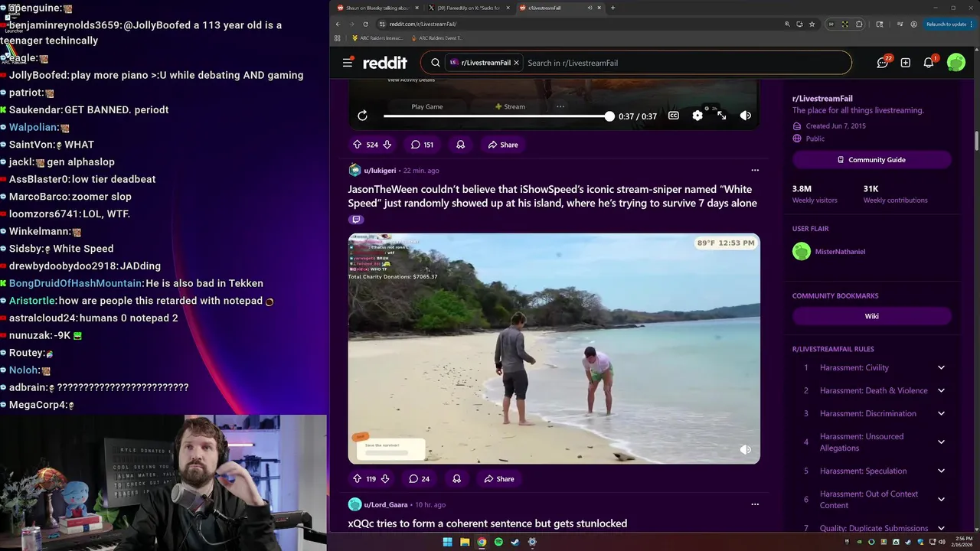Downvote the post with 524 points
Screen dimensions: 980x551
pos(387,145)
